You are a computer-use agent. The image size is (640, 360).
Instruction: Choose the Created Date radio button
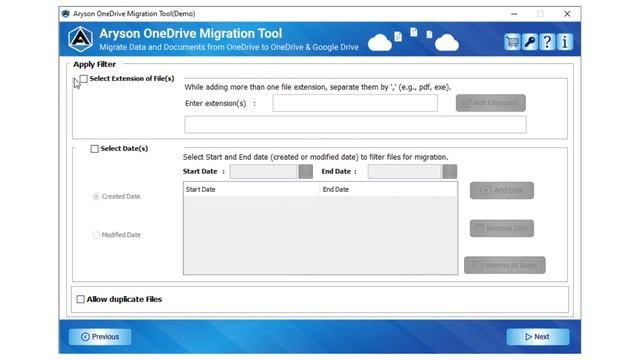[x=96, y=197]
